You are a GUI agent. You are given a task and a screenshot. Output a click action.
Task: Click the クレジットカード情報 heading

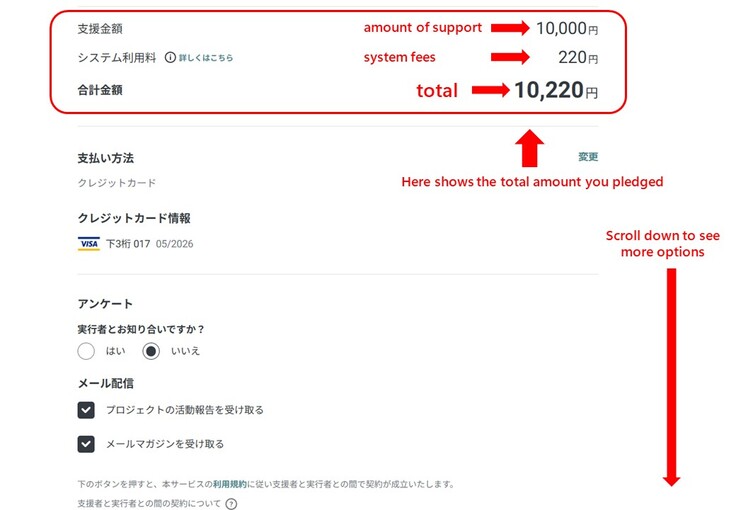[x=134, y=218]
